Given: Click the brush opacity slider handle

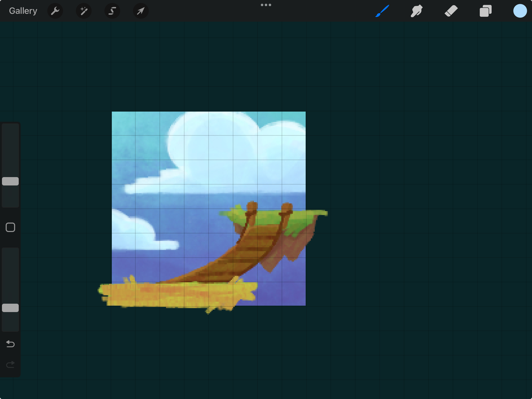Looking at the screenshot, I should [10, 308].
